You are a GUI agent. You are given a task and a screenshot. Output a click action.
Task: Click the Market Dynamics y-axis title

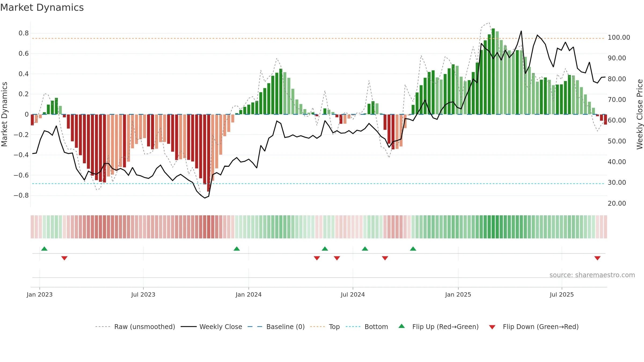[4, 114]
